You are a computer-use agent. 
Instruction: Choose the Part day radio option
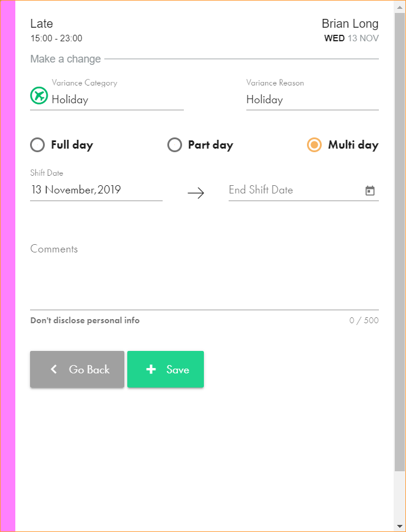[x=175, y=145]
